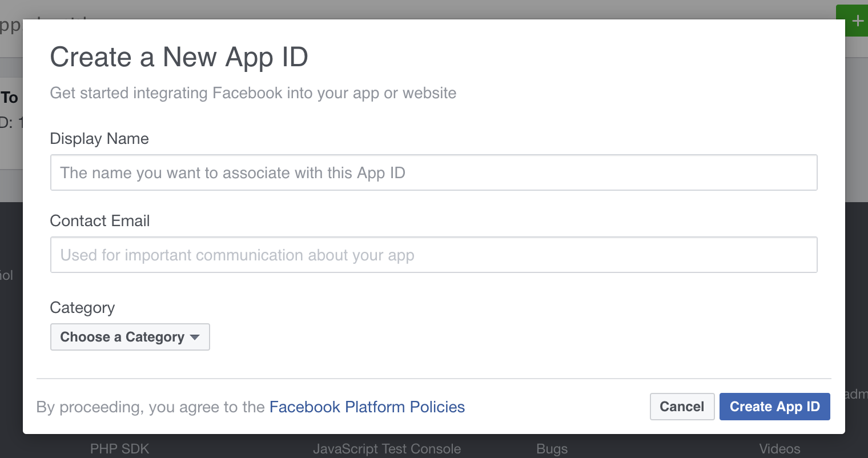
Task: Open the Facebook Platform Policies link
Action: (x=367, y=407)
